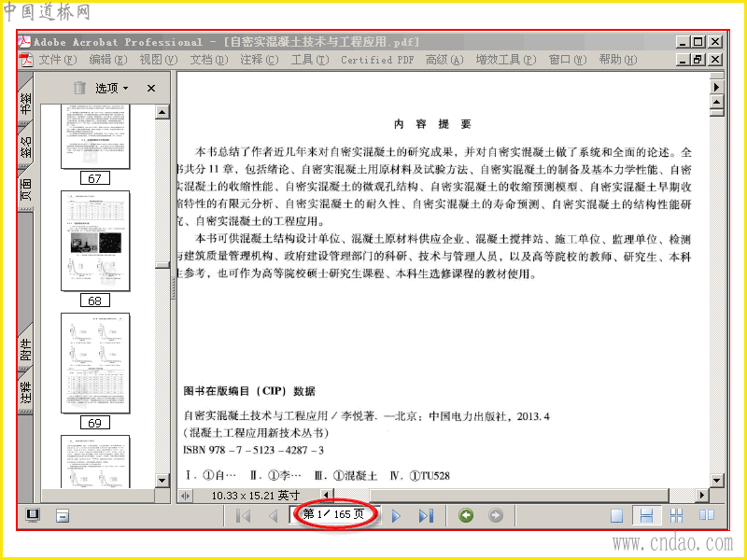Click the previous page arrow

point(273,516)
